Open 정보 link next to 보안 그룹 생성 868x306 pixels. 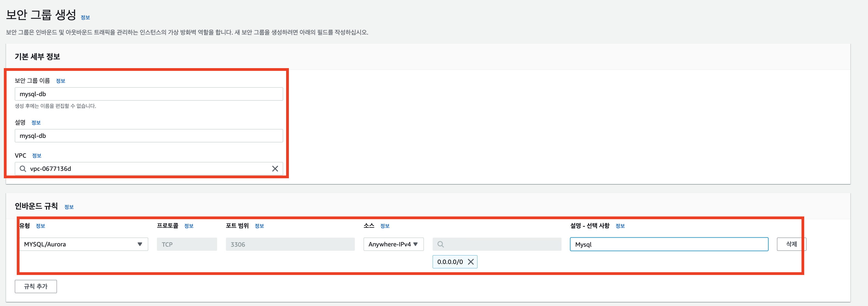point(85,18)
